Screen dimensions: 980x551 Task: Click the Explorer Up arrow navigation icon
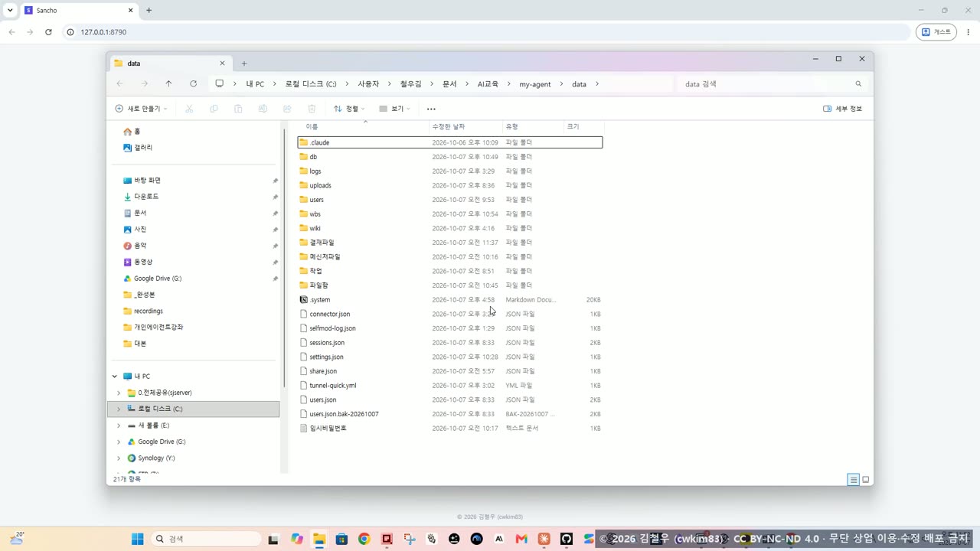(168, 83)
